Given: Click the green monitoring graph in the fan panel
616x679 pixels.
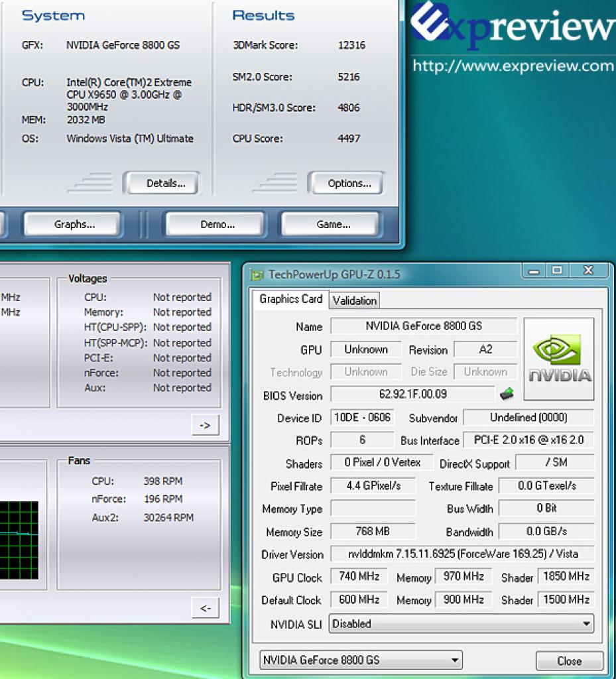Looking at the screenshot, I should [x=19, y=540].
